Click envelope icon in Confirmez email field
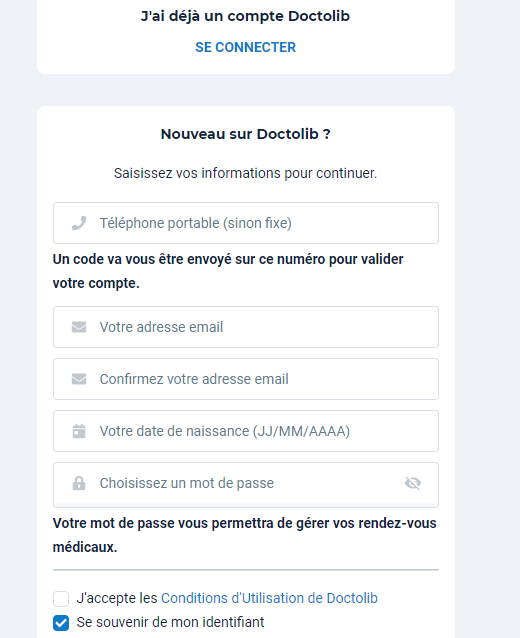The width and height of the screenshot is (520, 638). [x=79, y=379]
